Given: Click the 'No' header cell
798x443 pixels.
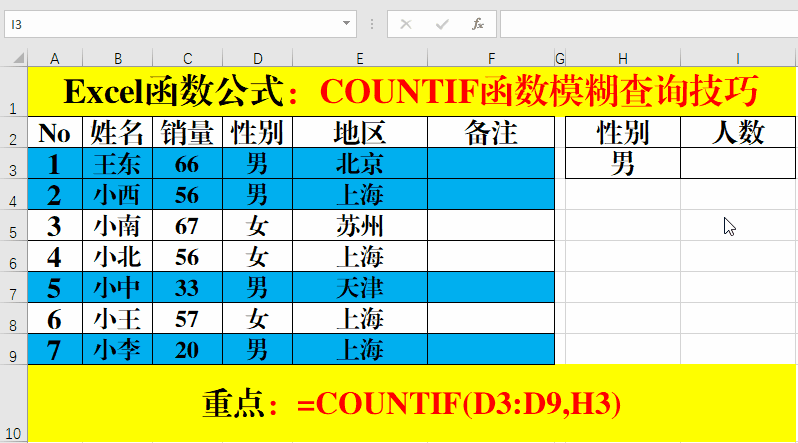Looking at the screenshot, I should tap(55, 132).
